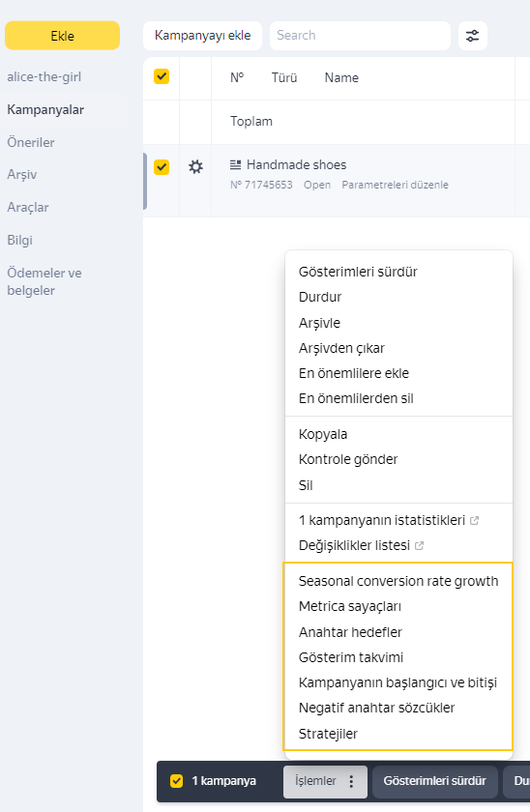Open the filter settings sliders icon

click(x=473, y=36)
